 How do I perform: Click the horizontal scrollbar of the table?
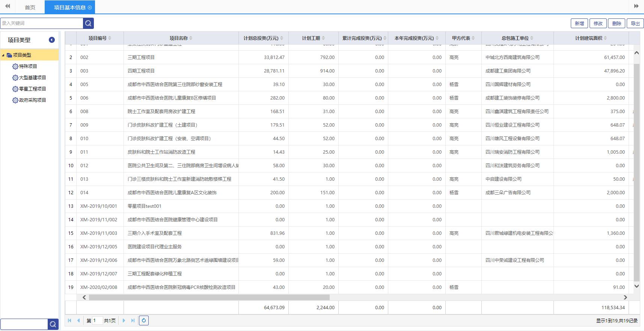pyautogui.click(x=209, y=297)
